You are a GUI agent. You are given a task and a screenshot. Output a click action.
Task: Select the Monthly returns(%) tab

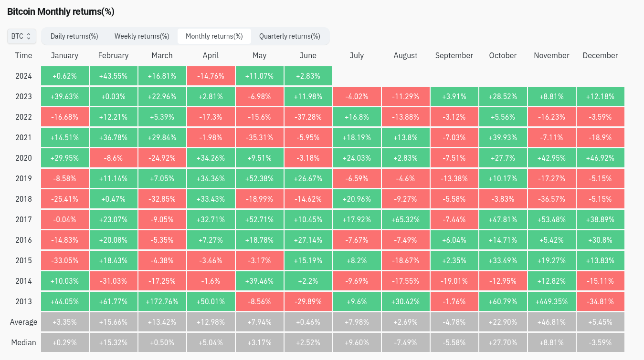click(214, 36)
